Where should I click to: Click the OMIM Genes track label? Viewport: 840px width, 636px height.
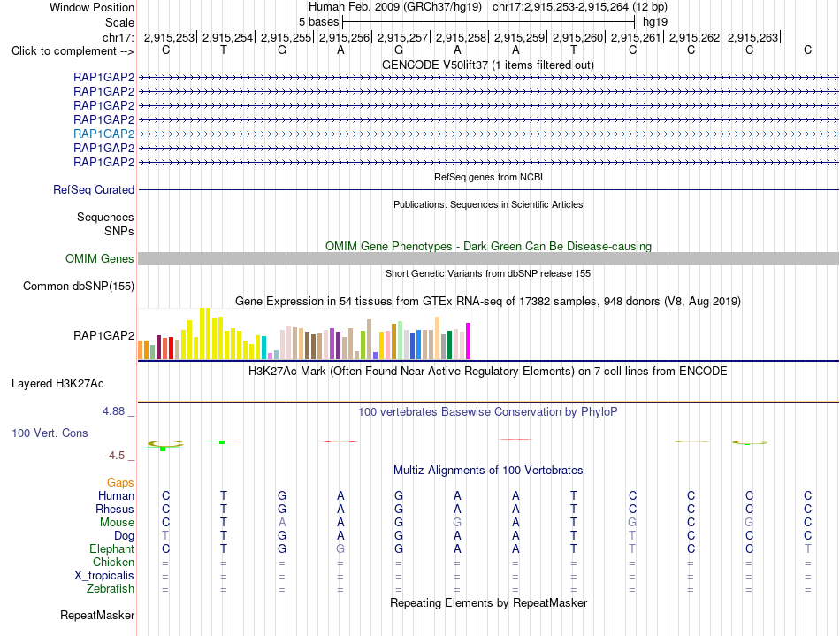click(100, 259)
